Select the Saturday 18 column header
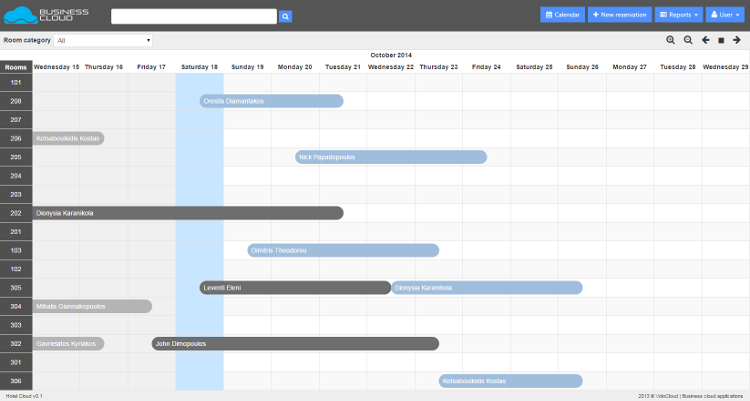 coord(199,67)
